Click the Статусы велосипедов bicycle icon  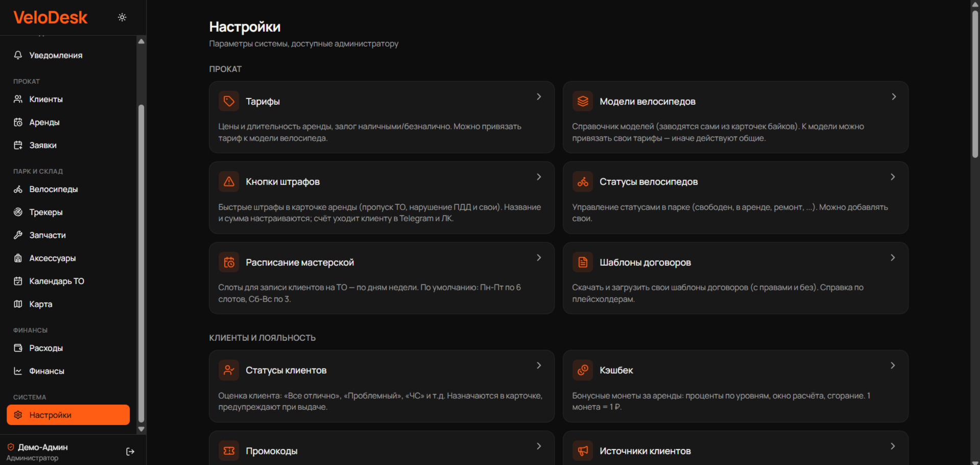[x=583, y=181]
